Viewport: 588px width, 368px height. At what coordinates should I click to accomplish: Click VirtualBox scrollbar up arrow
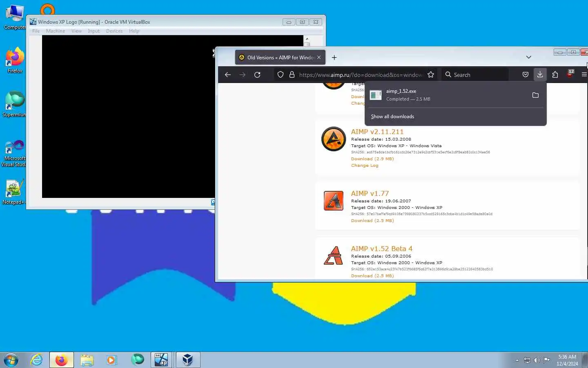click(307, 38)
